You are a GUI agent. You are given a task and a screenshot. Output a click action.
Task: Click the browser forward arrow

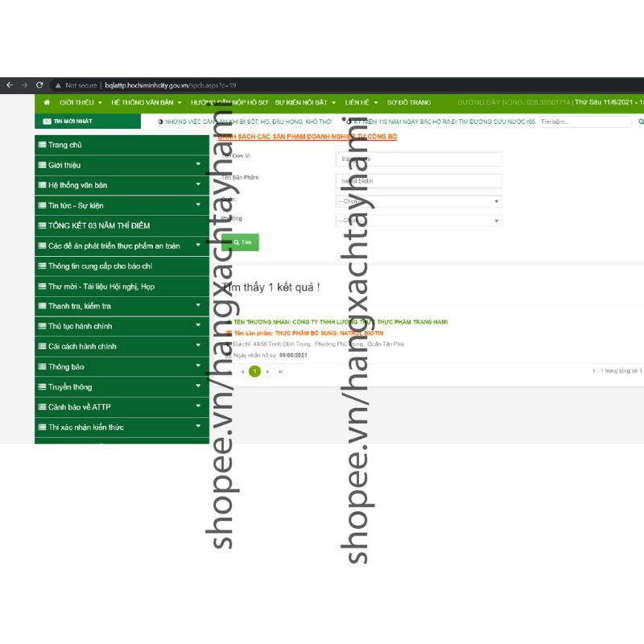(x=25, y=85)
